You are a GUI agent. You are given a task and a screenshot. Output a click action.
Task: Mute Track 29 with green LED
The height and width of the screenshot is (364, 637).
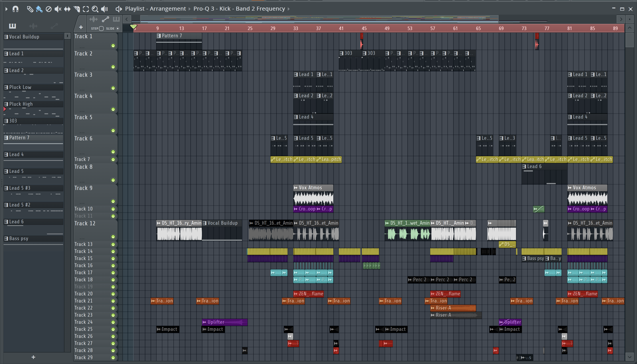[x=113, y=358]
